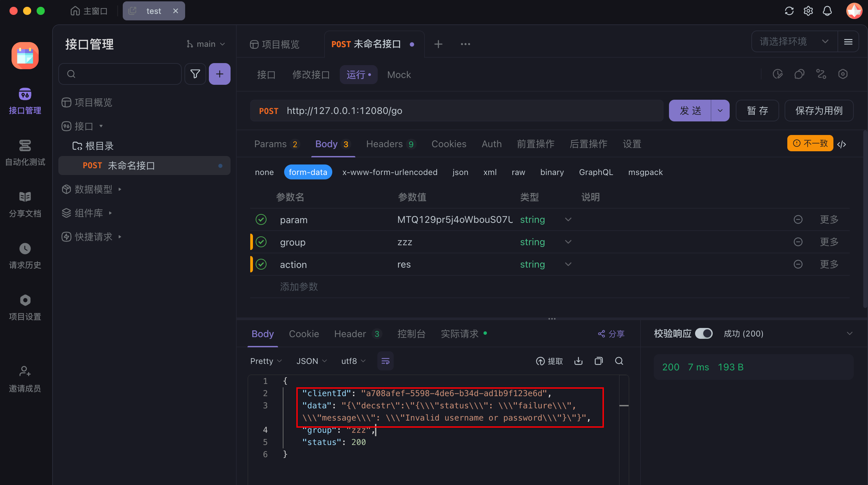
Task: Click the 暂存 button
Action: point(757,111)
